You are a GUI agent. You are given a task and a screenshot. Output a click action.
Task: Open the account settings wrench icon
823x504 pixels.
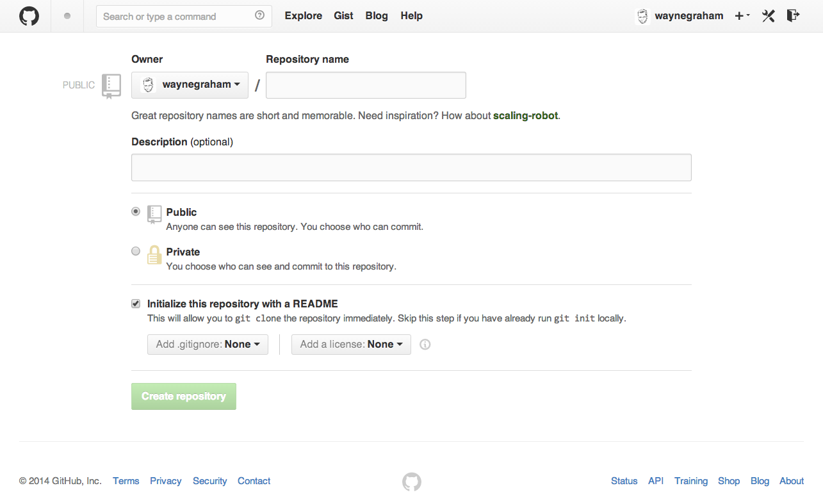click(x=768, y=15)
